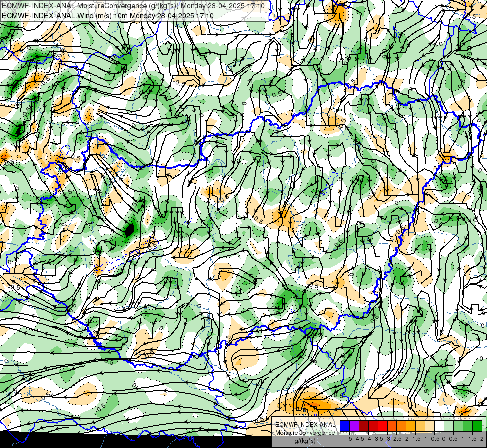Screen dimensions: 487x448
Task: Click the blue legend swatch for -5
Action: click(345, 426)
